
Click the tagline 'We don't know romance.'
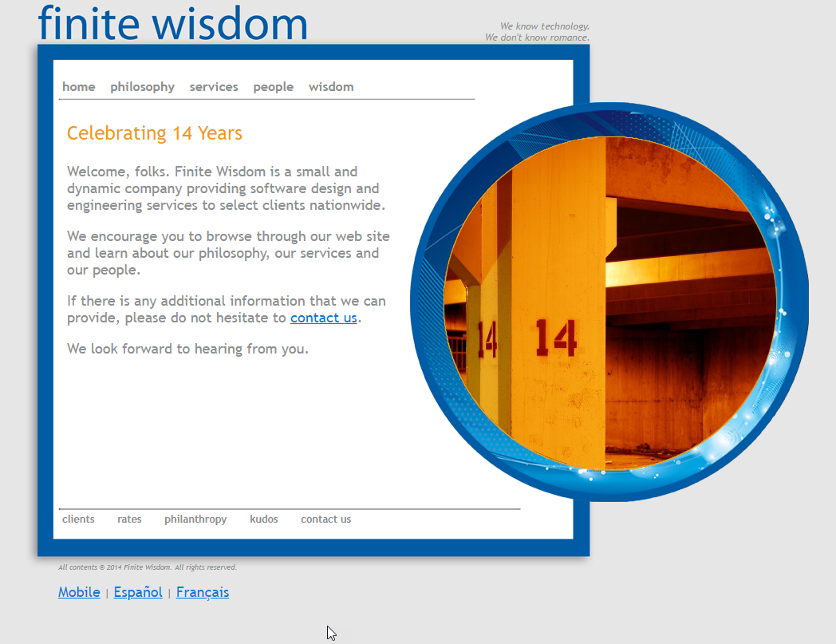537,38
